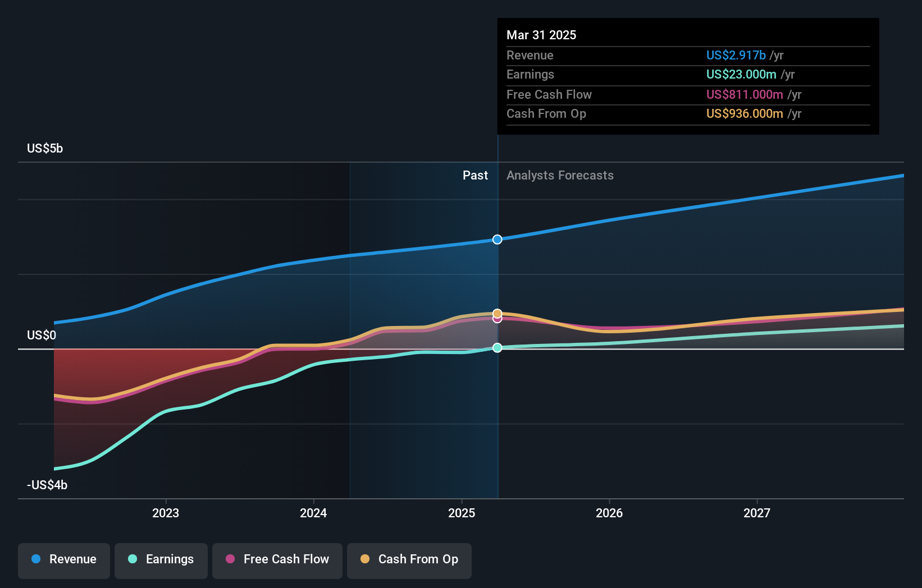Viewport: 922px width, 588px height.
Task: Click the orange dot in Cash From Op legend
Action: [365, 559]
